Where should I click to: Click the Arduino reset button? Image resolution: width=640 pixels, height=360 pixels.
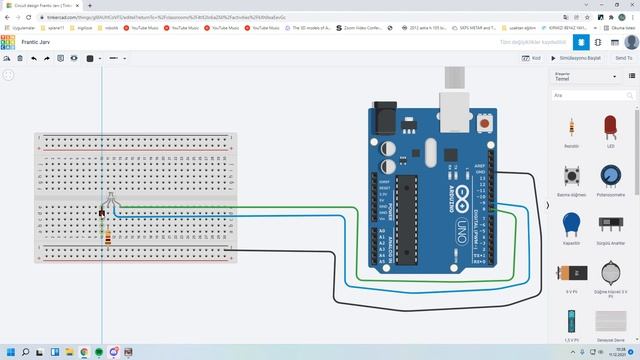click(x=484, y=123)
